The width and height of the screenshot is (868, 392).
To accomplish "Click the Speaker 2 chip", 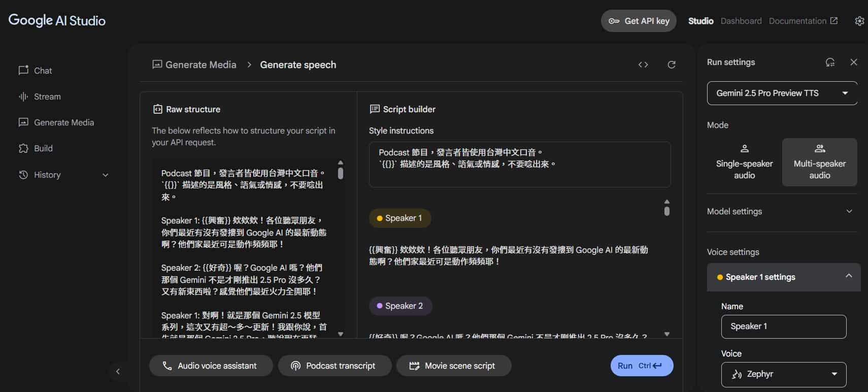I will (x=400, y=306).
